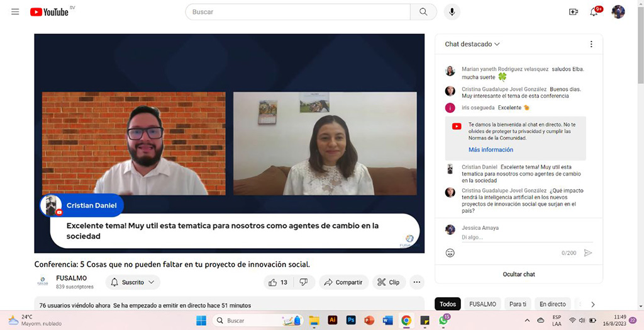Open the Más información link
The height and width of the screenshot is (330, 644).
[x=491, y=150]
